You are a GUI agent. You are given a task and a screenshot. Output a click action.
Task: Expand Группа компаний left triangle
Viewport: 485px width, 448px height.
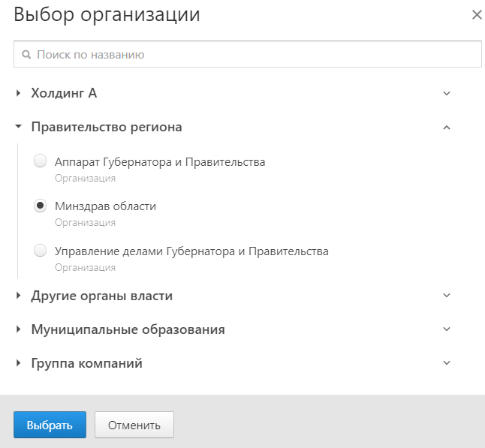(18, 363)
